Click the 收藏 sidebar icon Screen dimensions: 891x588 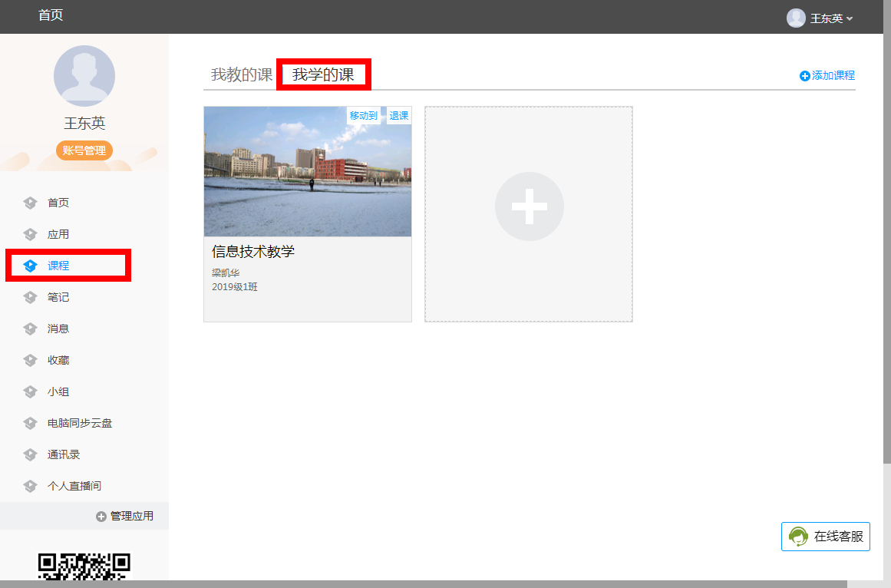[x=30, y=360]
